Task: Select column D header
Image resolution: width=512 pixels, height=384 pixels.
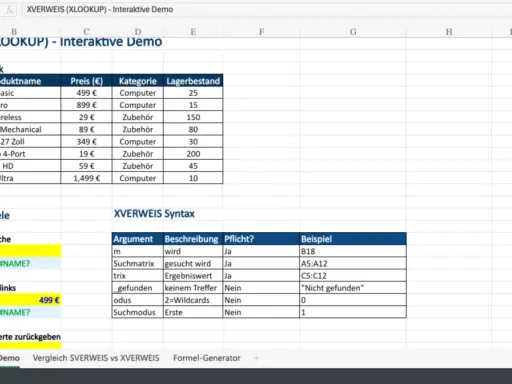Action: [138, 32]
